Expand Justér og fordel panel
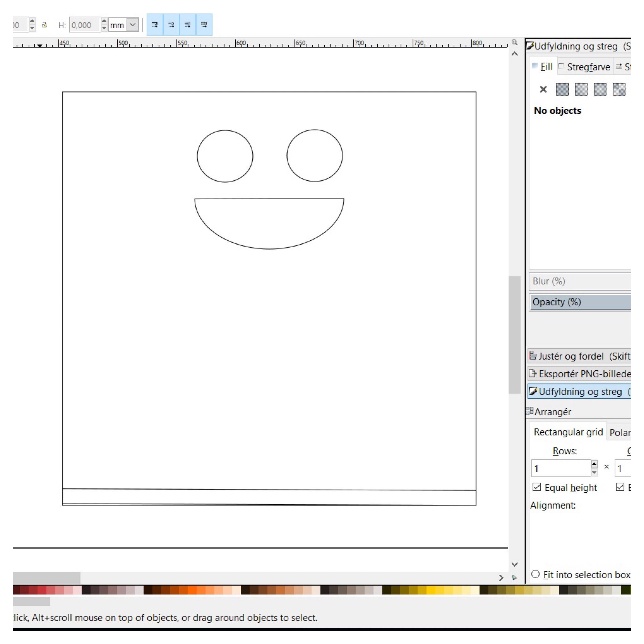Screen dimensions: 644x644 coord(580,356)
